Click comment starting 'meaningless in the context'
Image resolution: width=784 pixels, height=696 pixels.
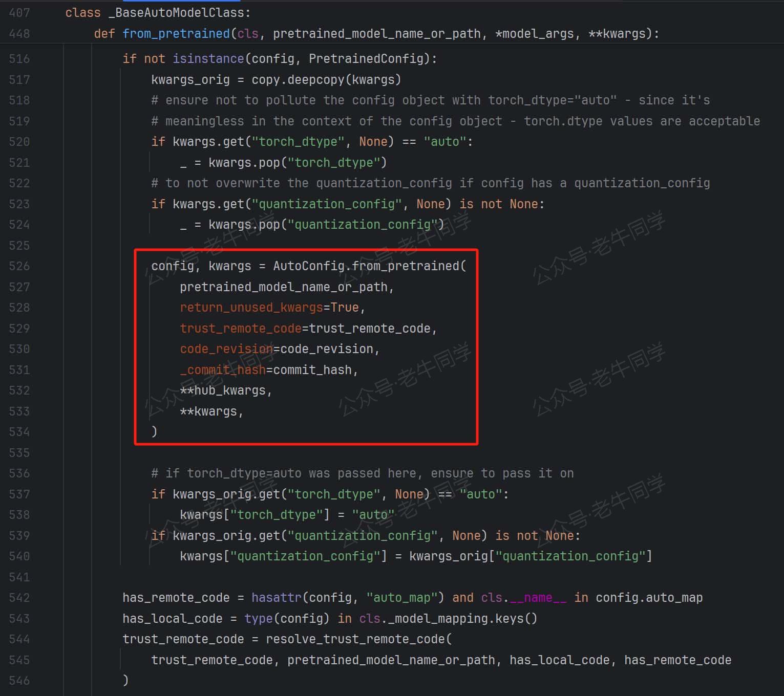[x=456, y=121]
